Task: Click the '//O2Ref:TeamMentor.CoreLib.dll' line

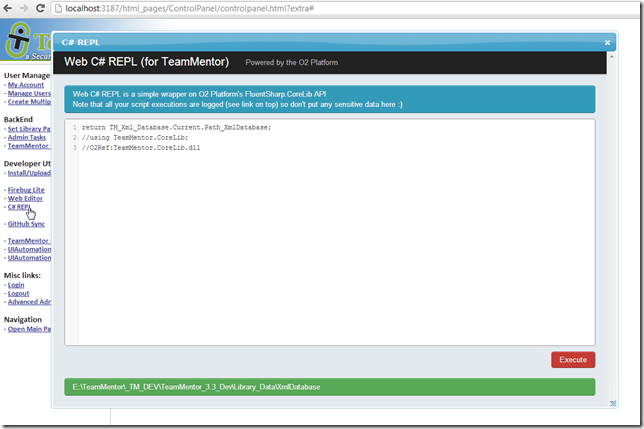Action: 141,148
